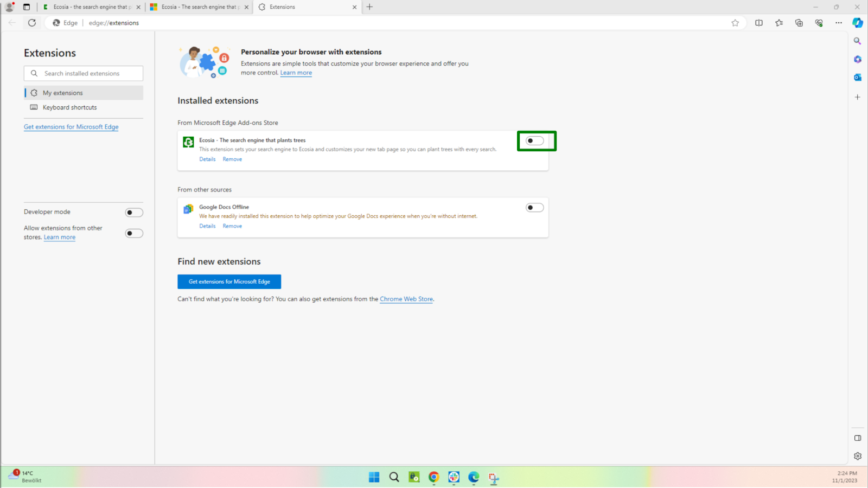This screenshot has width=868, height=488.
Task: Remove Google Docs Offline extension
Action: point(232,226)
